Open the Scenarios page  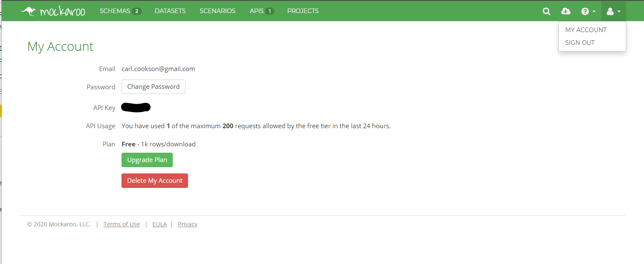pos(218,11)
